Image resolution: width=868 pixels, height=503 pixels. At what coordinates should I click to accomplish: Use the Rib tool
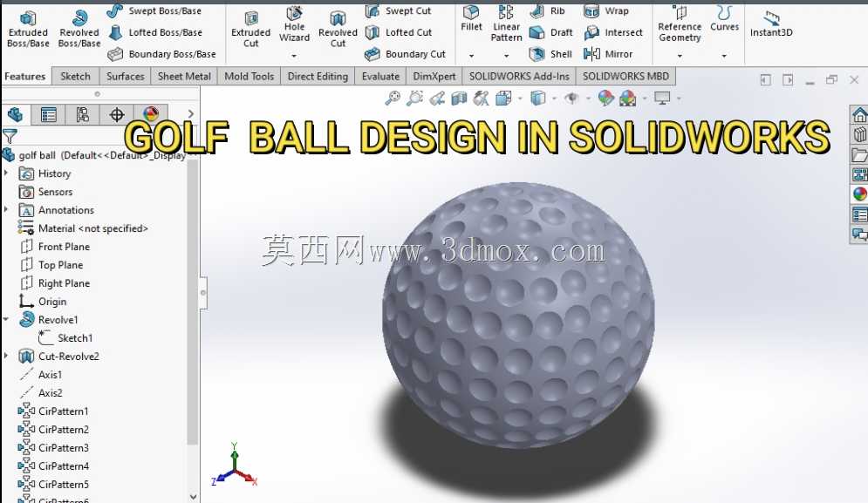[x=547, y=10]
